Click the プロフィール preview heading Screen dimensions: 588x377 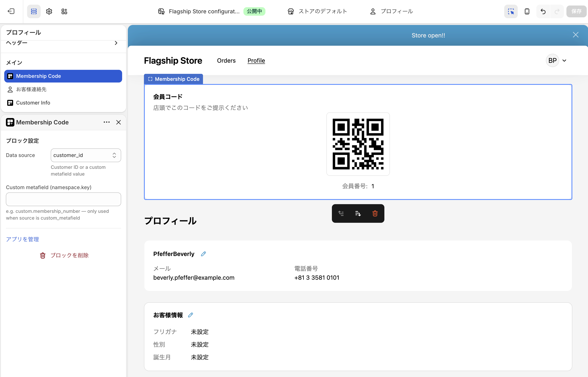(x=170, y=221)
